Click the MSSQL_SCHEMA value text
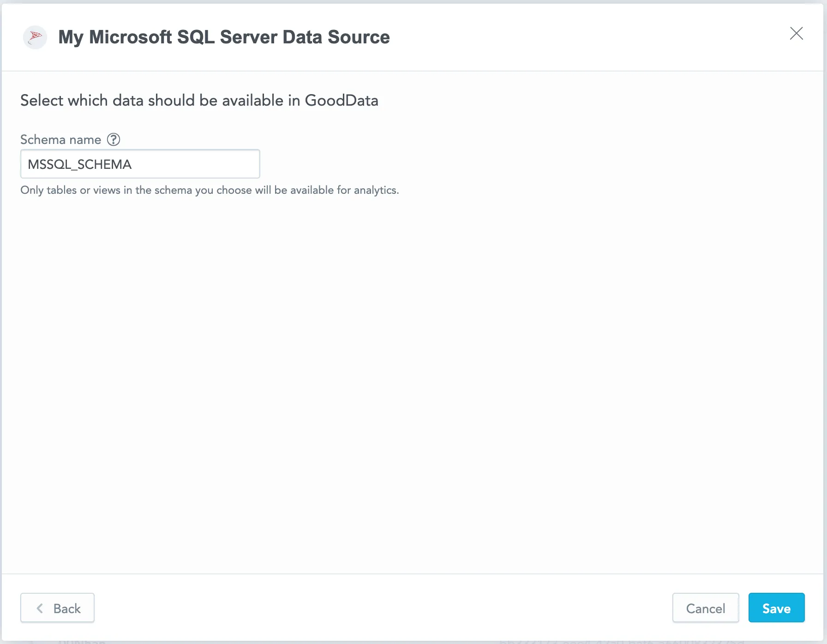This screenshot has width=827, height=644. pos(79,164)
